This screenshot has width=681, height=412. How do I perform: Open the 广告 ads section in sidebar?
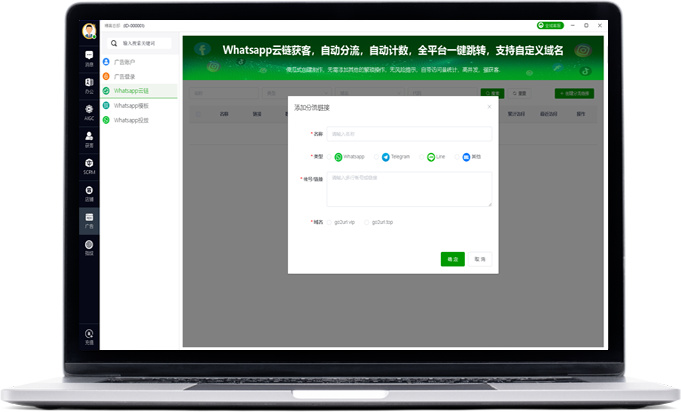tap(89, 221)
